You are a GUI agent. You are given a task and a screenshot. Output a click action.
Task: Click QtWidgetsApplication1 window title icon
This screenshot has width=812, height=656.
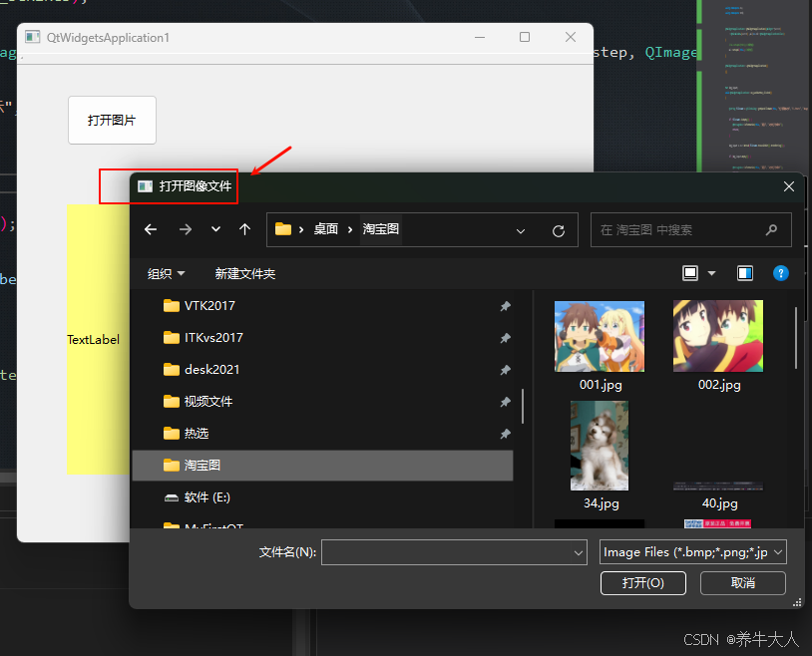point(33,37)
